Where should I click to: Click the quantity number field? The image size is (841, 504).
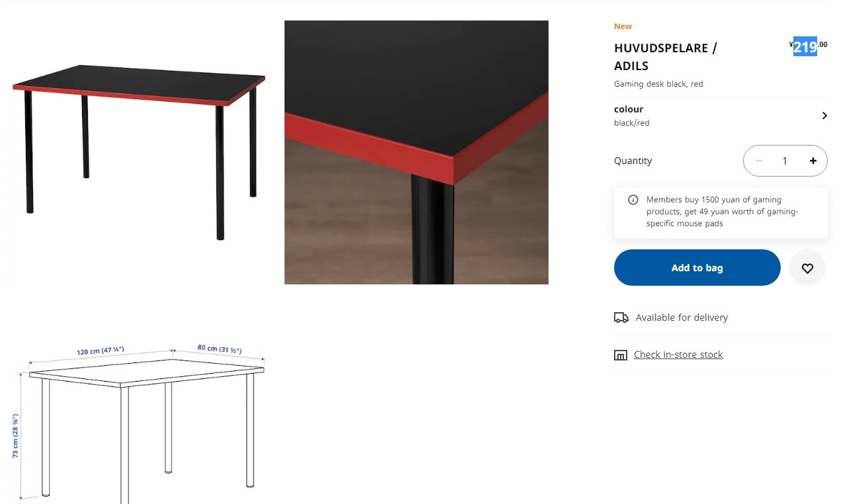click(785, 161)
